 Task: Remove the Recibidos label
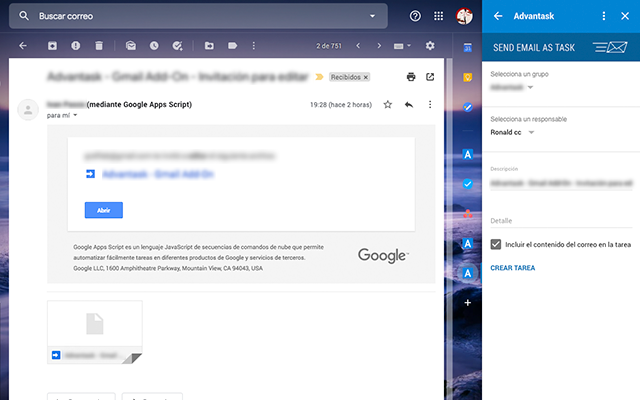point(366,77)
